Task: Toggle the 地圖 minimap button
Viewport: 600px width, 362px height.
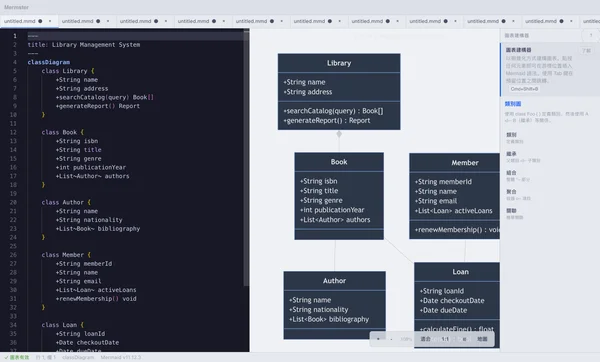Action: point(482,339)
